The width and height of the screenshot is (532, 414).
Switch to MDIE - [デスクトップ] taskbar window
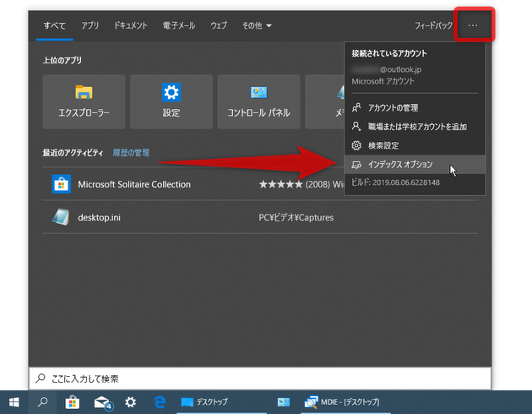pos(345,402)
